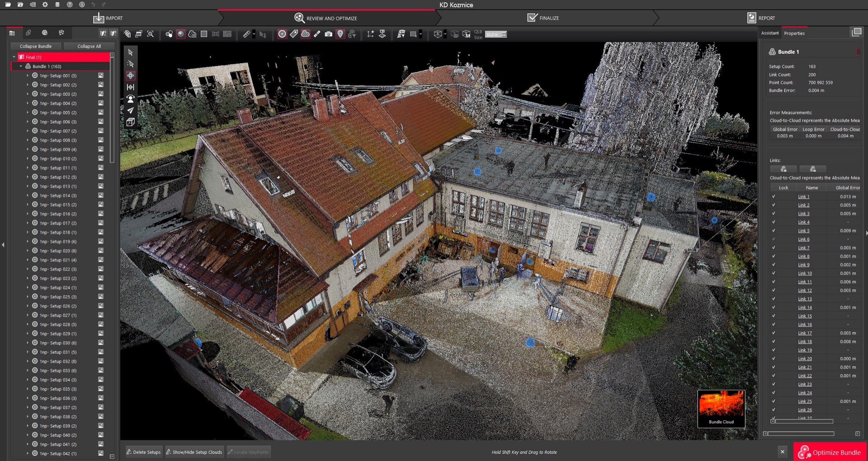Expand the 1np- Setup 001 tree node
868x461 pixels.
pyautogui.click(x=28, y=76)
